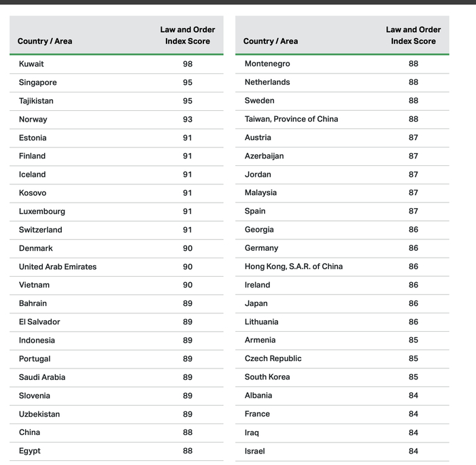The image size is (476, 465).
Task: Select the Azerbaijan entry
Action: (x=265, y=156)
